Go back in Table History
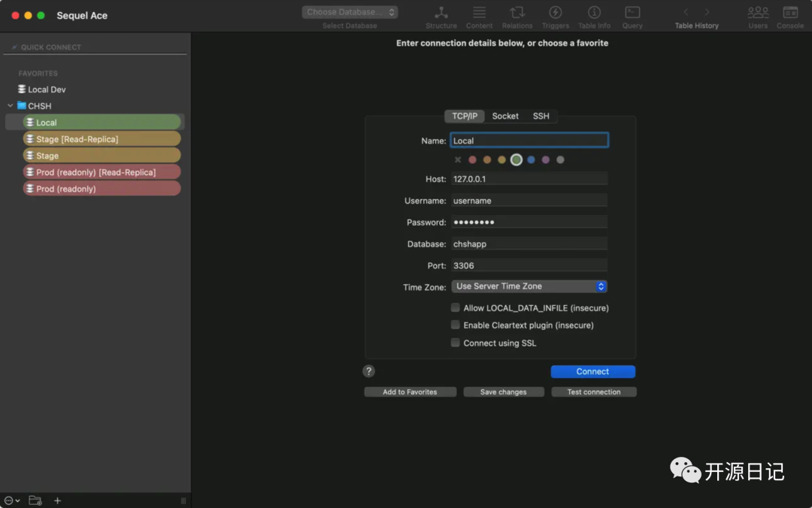The image size is (812, 508). pos(686,12)
